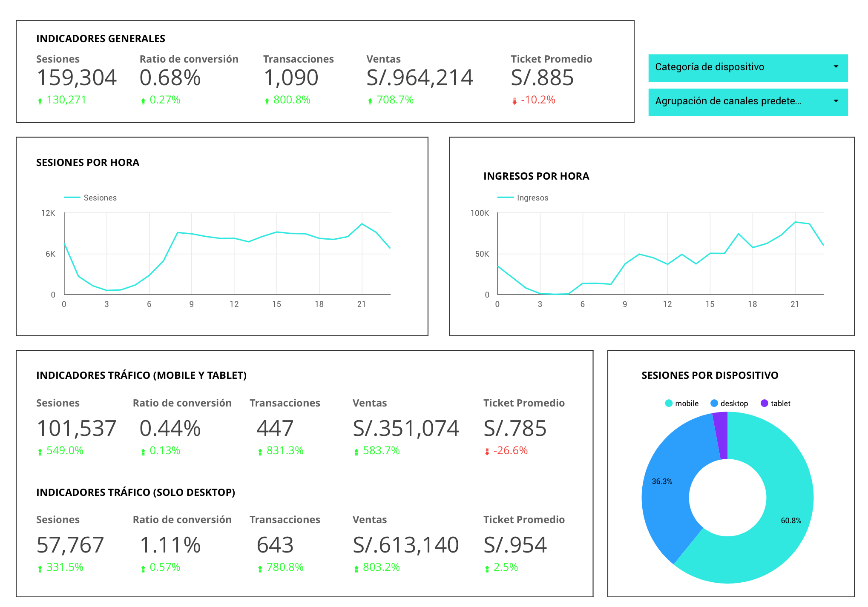Select the green arrow beside 331.5% desktop sessions

point(39,567)
